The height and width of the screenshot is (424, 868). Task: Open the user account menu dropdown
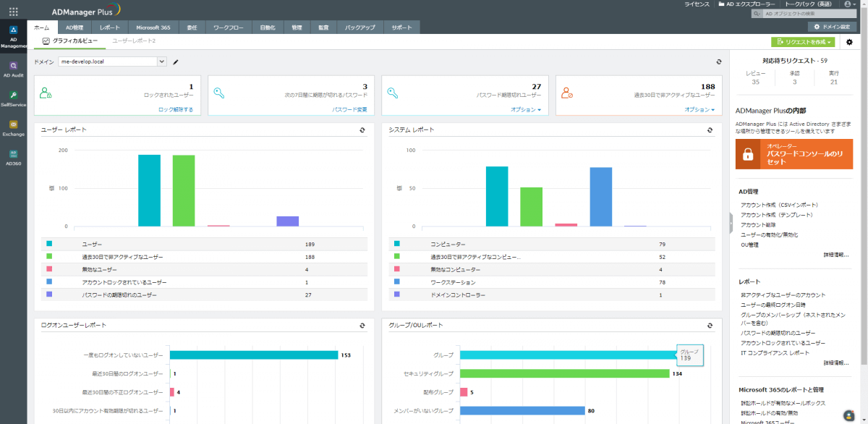pyautogui.click(x=848, y=4)
